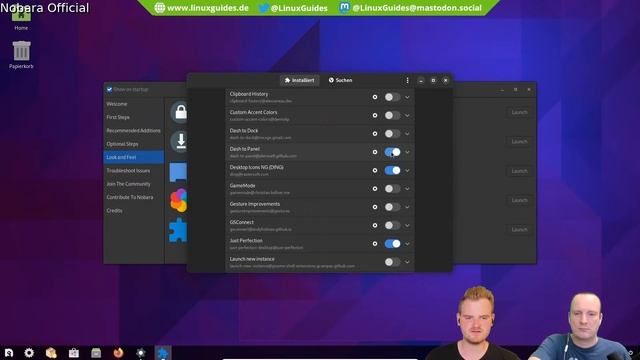Expand the Clipboard History details chevron
640x360 pixels.
pyautogui.click(x=407, y=97)
